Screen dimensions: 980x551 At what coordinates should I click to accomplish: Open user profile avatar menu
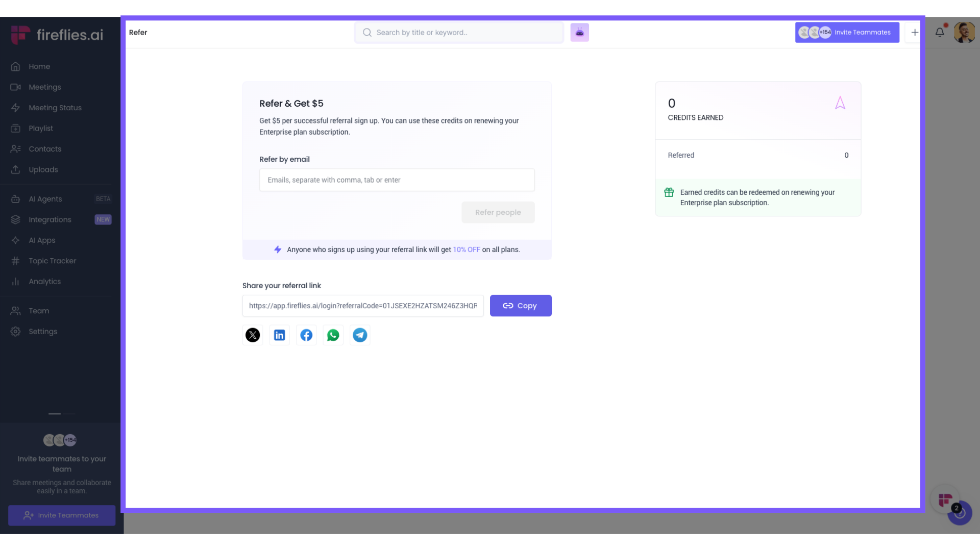tap(964, 32)
